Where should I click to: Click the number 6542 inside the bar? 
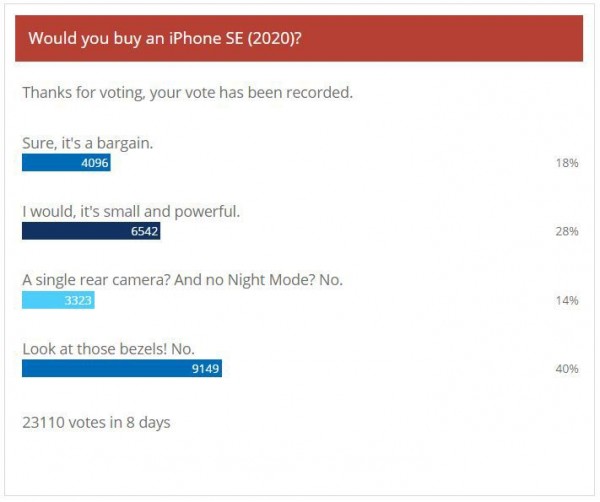coord(144,231)
